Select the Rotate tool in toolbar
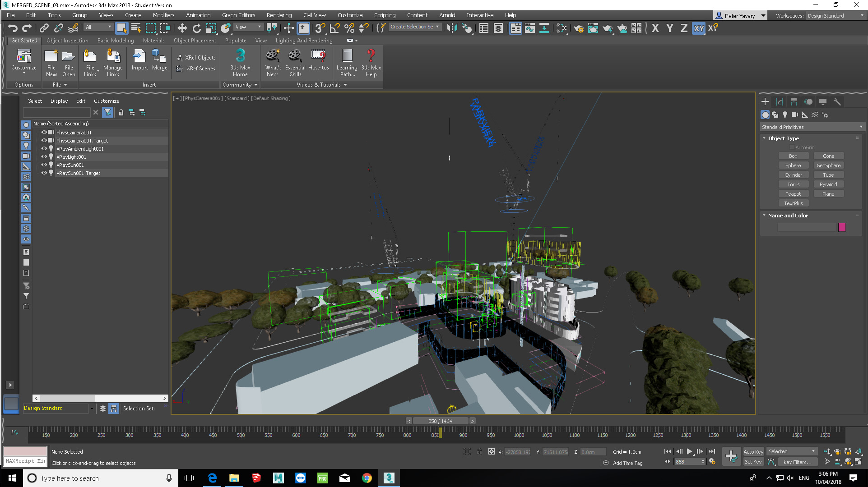The height and width of the screenshot is (487, 868). [196, 28]
